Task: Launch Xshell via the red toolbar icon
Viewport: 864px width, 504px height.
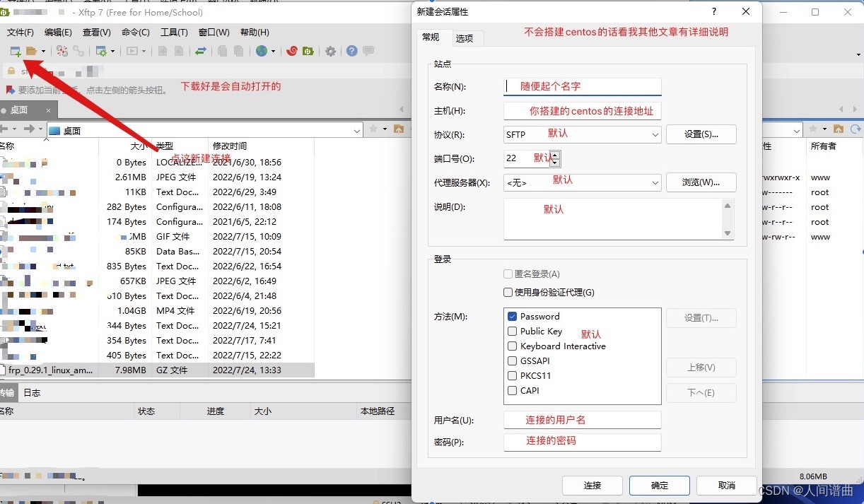Action: 293,51
